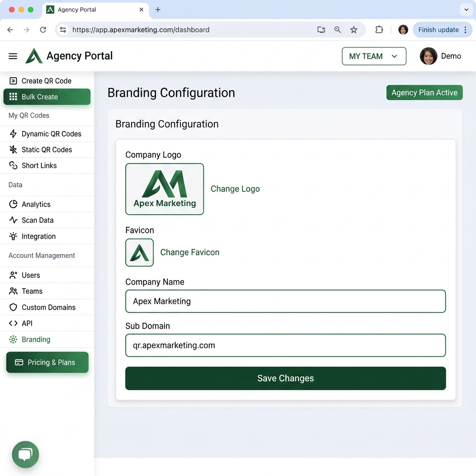Click the Scan Data pulse icon

(x=13, y=220)
